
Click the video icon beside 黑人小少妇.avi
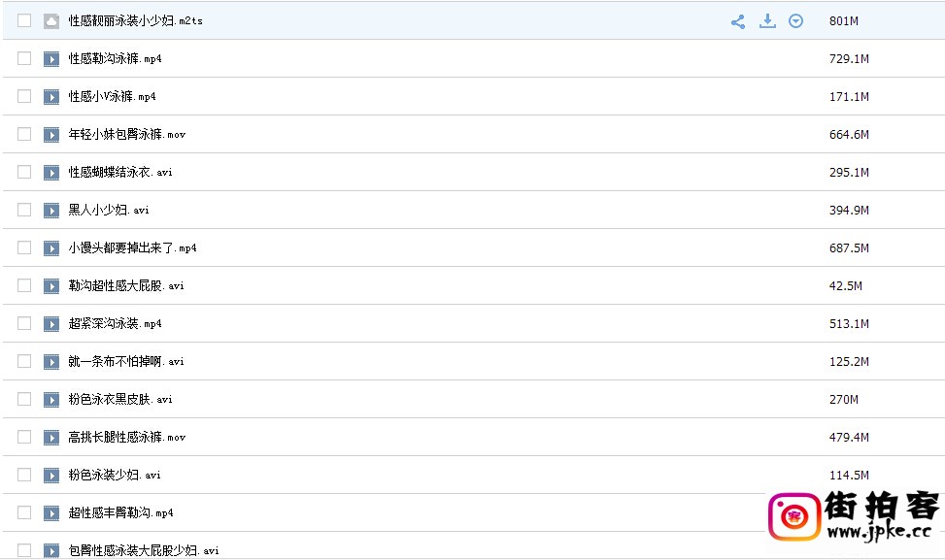(x=51, y=211)
